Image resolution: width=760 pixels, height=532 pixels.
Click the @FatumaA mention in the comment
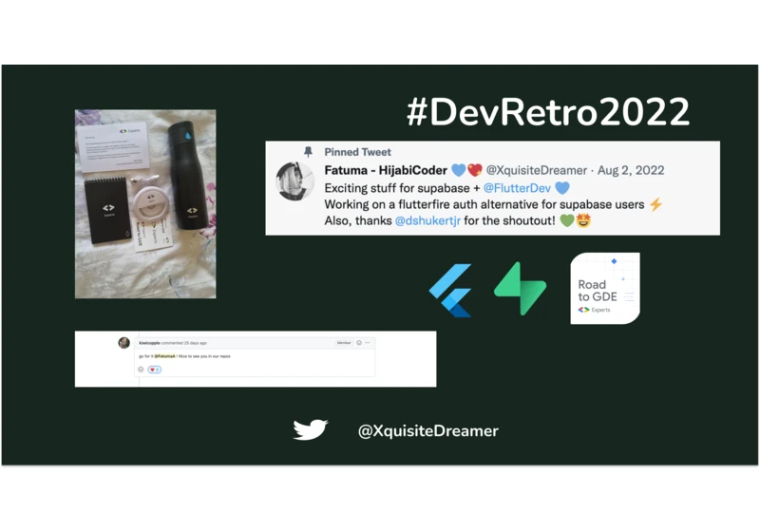point(164,356)
